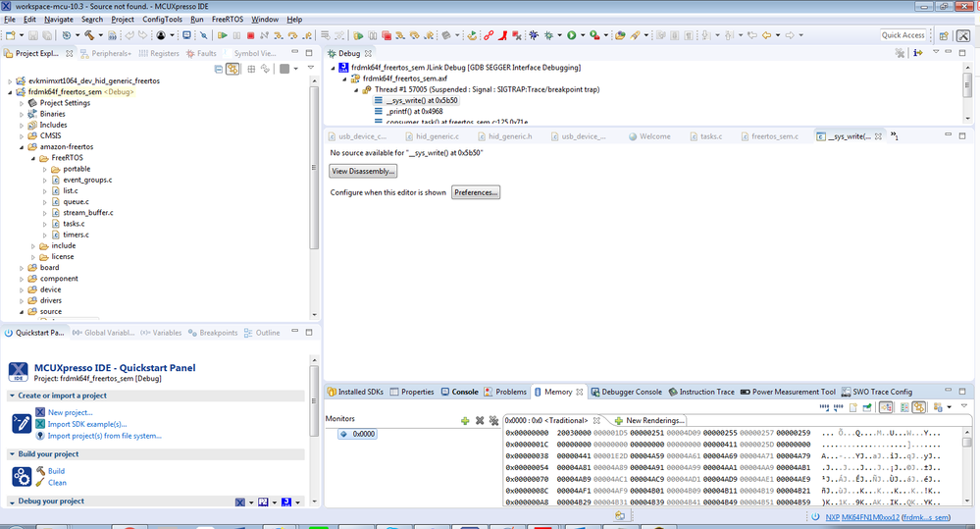Collapse 'Create or import a project' section
The height and width of the screenshot is (529, 980).
[12, 396]
